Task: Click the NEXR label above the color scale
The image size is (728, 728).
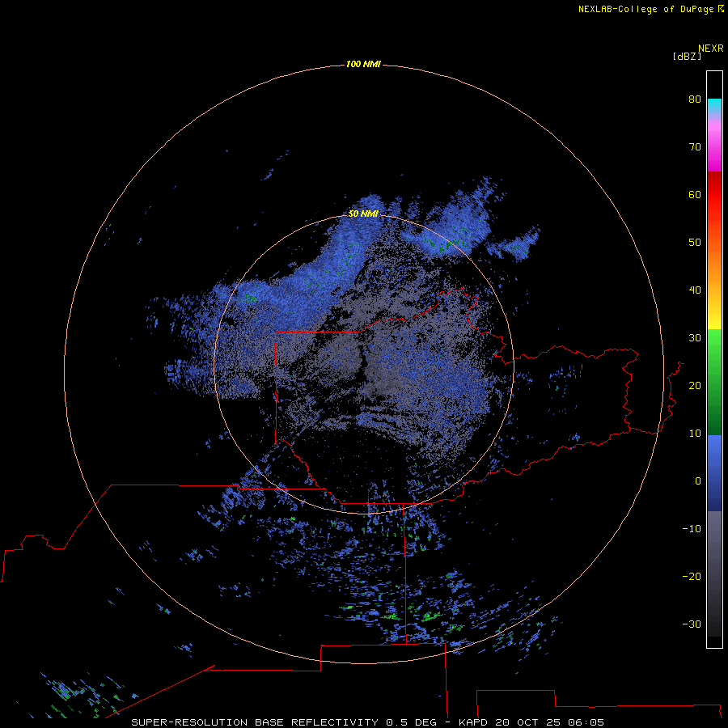Action: coord(711,49)
